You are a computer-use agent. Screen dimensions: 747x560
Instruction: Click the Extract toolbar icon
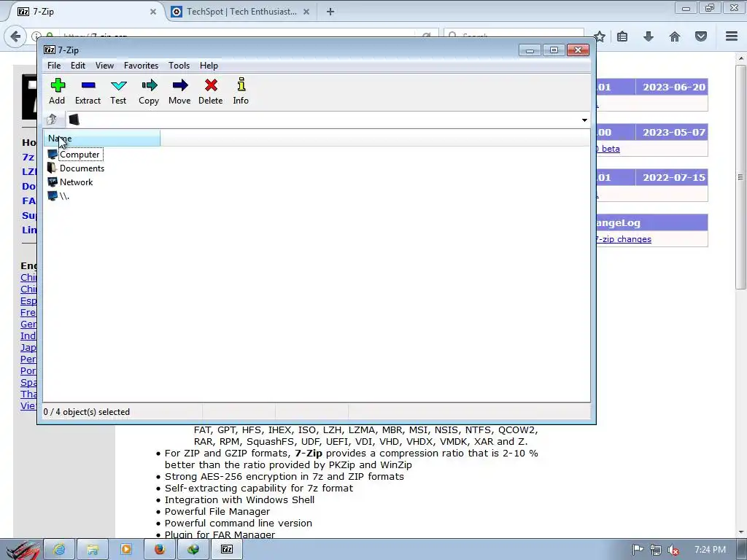88,91
